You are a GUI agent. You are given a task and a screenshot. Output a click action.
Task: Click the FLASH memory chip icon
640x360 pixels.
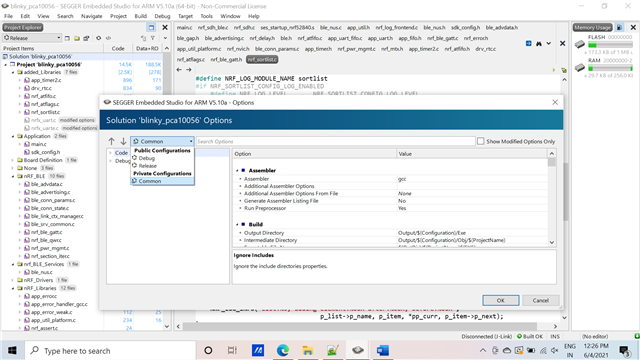[x=580, y=44]
